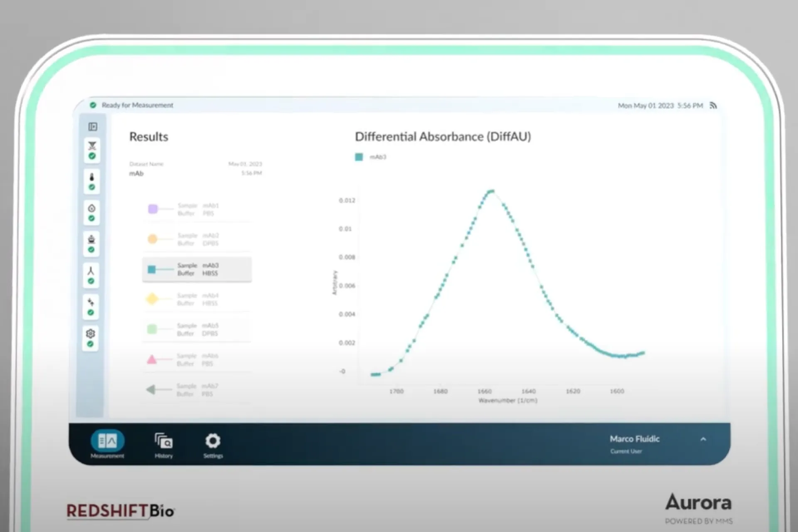The width and height of the screenshot is (798, 532).
Task: Click the pressure gauge icon in sidebar
Action: click(x=92, y=209)
